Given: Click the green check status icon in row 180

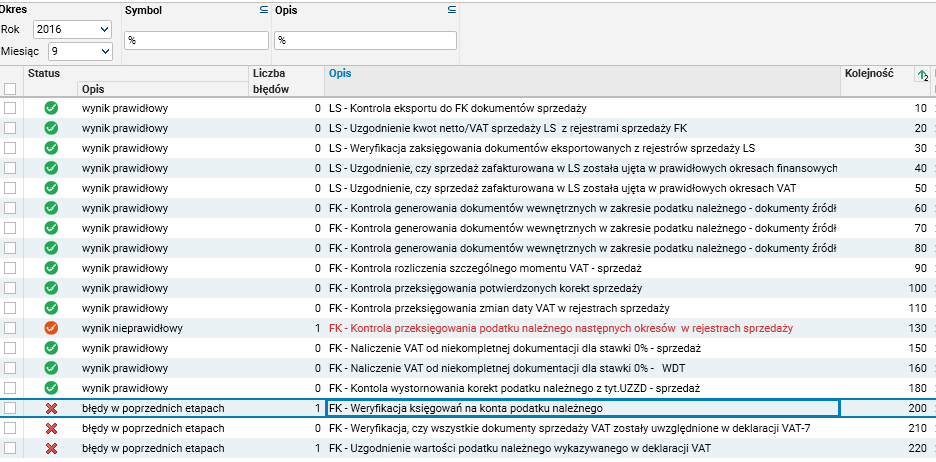Looking at the screenshot, I should (x=51, y=388).
